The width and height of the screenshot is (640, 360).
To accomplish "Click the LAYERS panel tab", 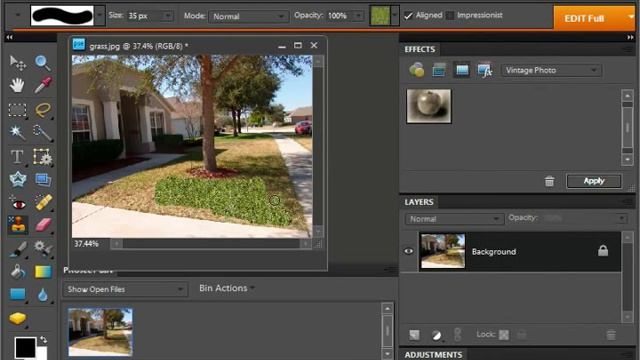I will coord(419,202).
